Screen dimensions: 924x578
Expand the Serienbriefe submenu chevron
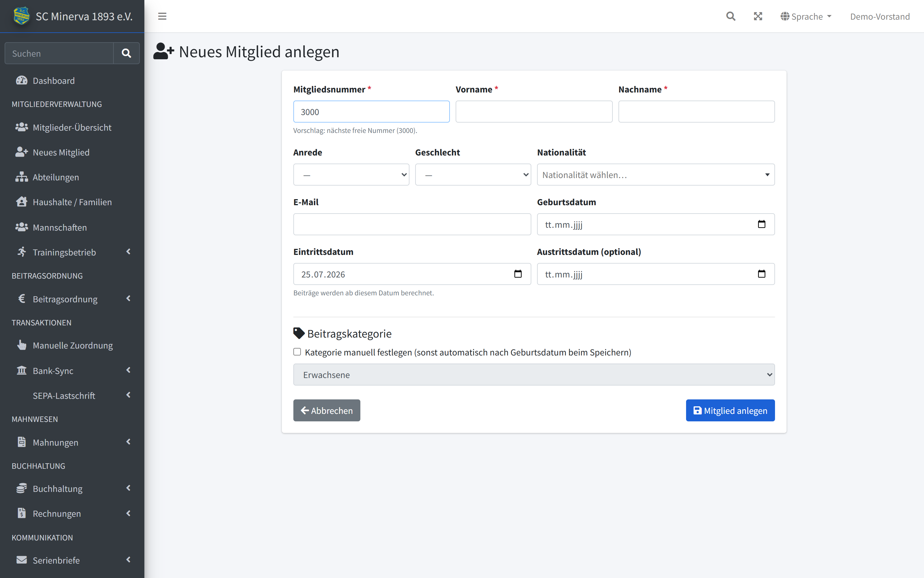[128, 560]
